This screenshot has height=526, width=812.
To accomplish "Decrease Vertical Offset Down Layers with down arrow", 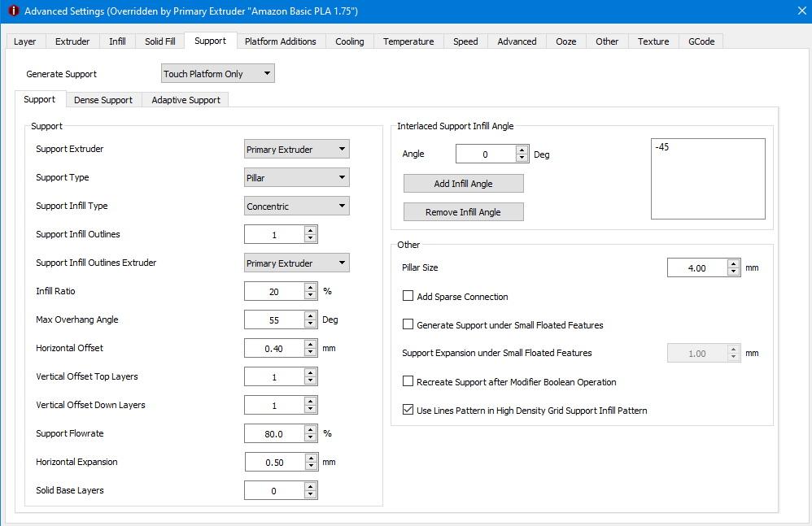I will 310,409.
